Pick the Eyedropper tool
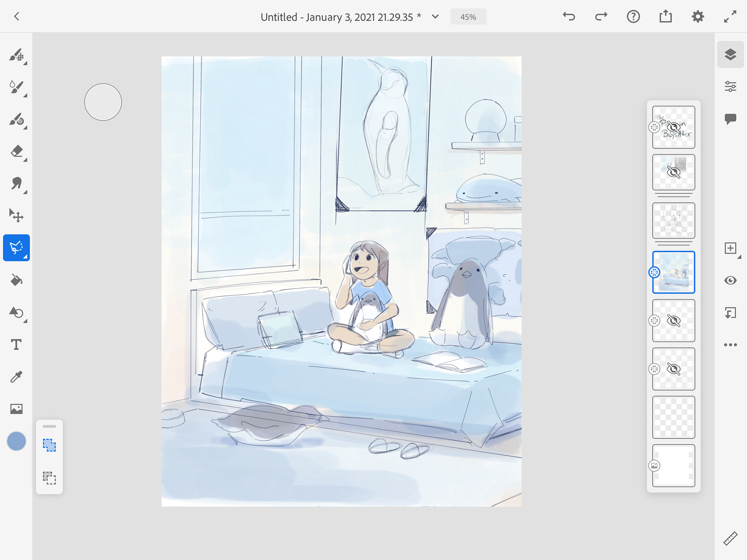Screen dimensions: 747x560 click(16, 376)
